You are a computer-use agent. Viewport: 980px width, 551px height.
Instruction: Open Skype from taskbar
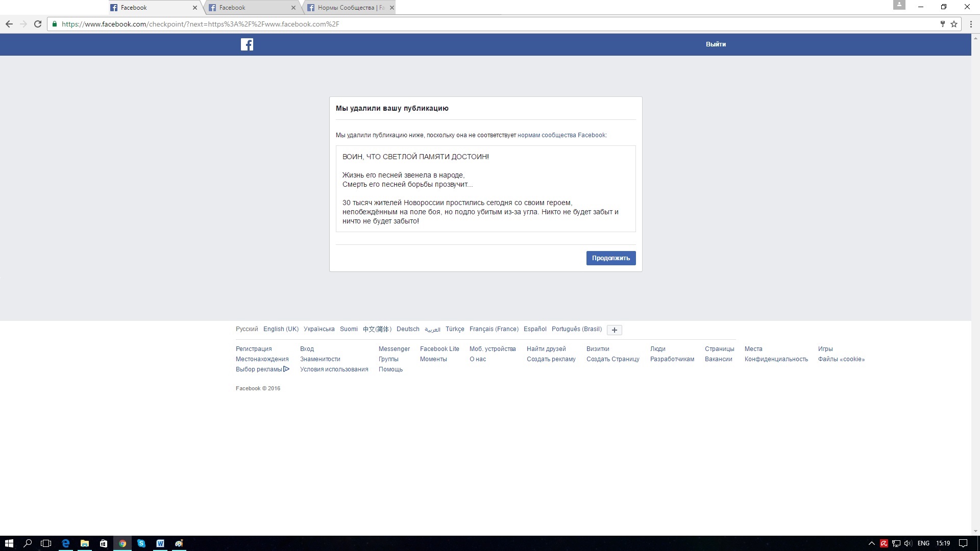click(x=141, y=543)
